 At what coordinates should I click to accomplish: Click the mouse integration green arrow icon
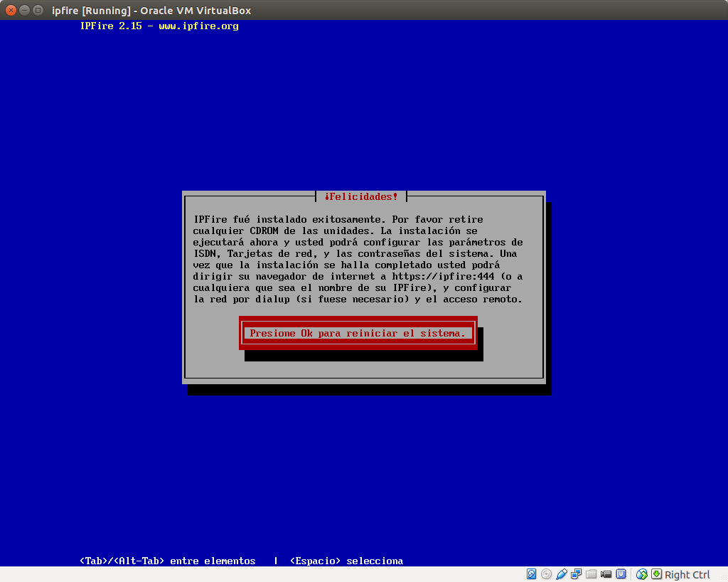tap(655, 573)
